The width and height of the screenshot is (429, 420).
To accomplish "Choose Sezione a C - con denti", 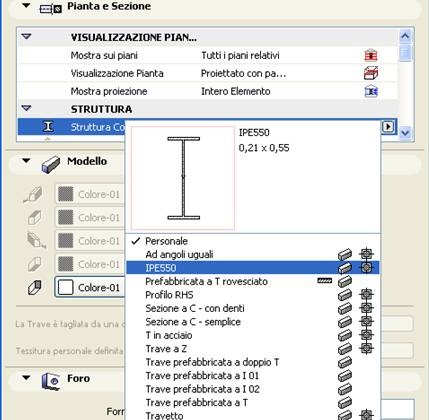I will coord(195,308).
